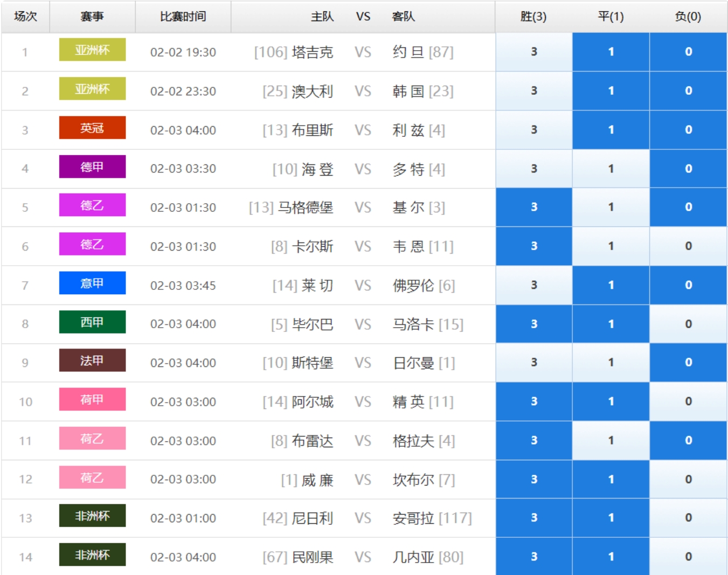Click away team 几内亚 [80]
728x575 pixels.
click(428, 557)
